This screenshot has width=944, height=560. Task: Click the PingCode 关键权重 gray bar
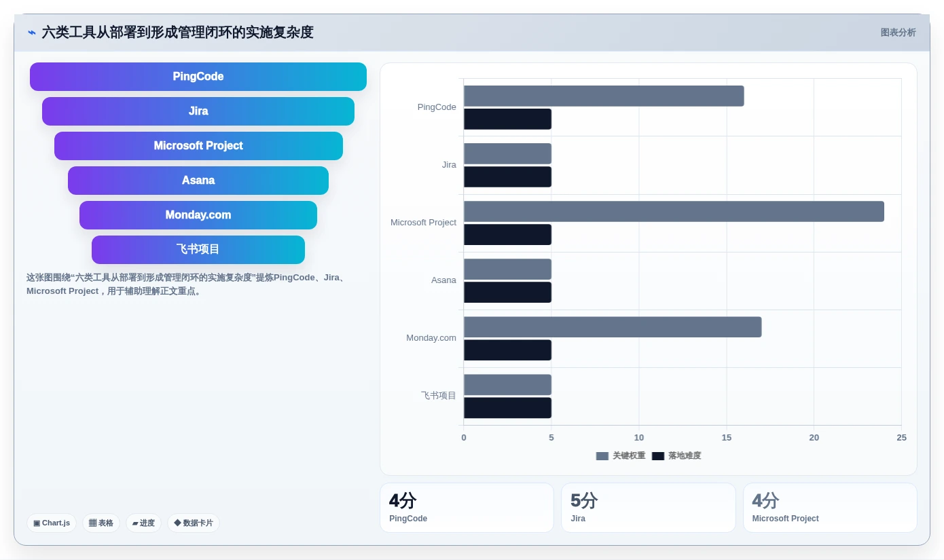click(604, 96)
